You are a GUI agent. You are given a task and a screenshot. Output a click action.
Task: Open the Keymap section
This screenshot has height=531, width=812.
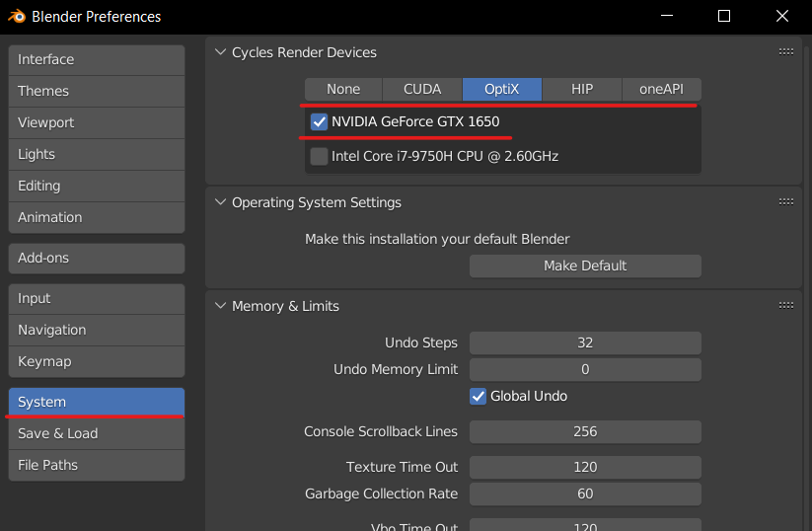click(x=97, y=361)
